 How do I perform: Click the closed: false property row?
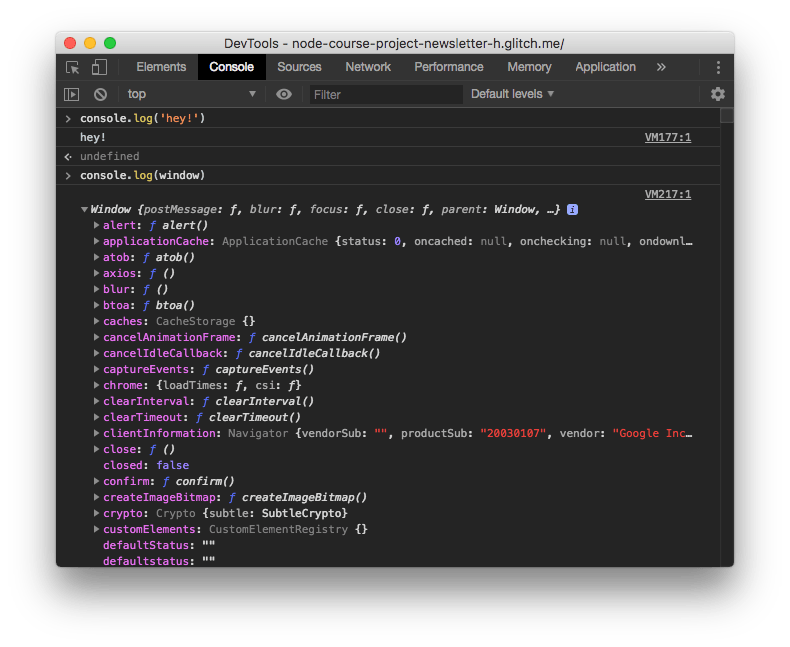[x=146, y=465]
